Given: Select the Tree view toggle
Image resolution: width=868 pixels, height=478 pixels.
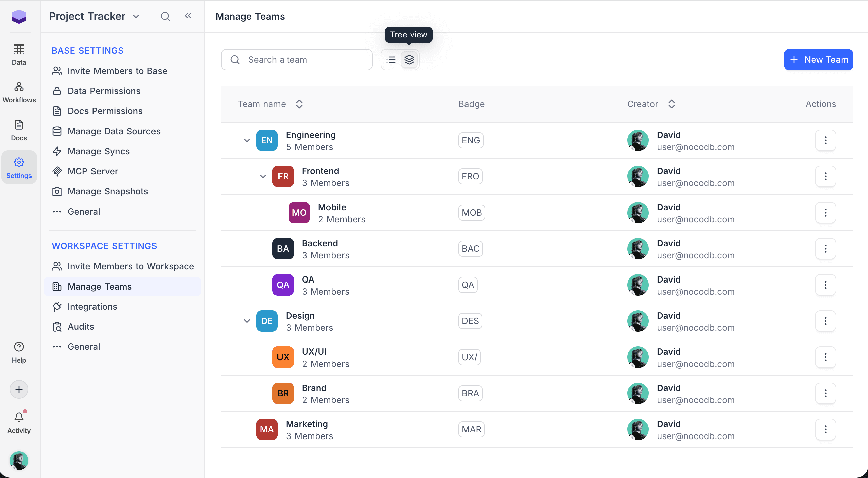Looking at the screenshot, I should coord(409,60).
